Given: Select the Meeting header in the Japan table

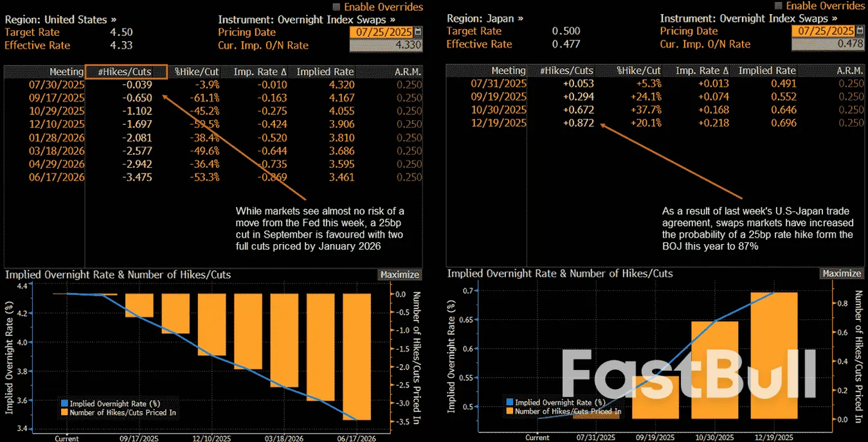Looking at the screenshot, I should pos(509,71).
